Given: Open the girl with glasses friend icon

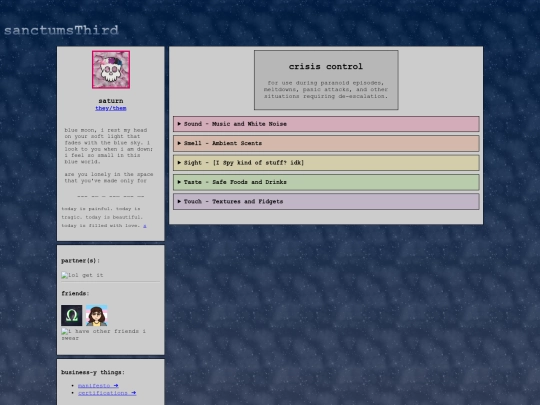Looking at the screenshot, I should tap(96, 315).
